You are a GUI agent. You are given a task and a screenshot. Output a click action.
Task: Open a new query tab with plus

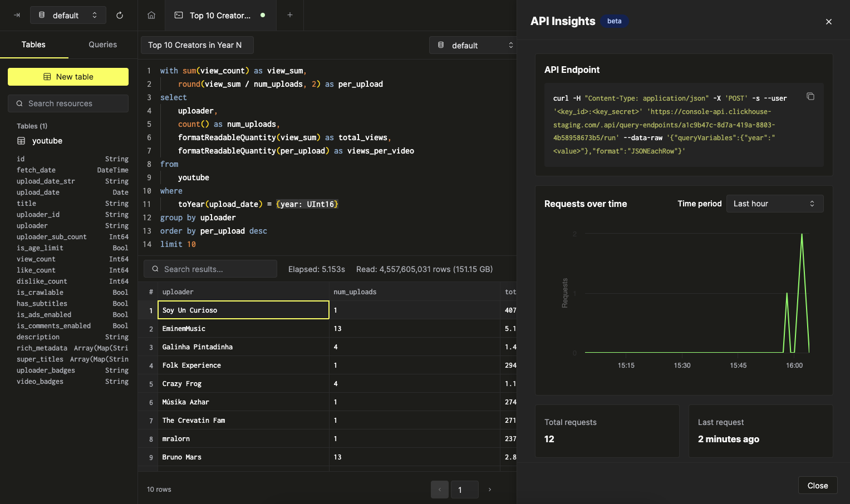click(290, 15)
